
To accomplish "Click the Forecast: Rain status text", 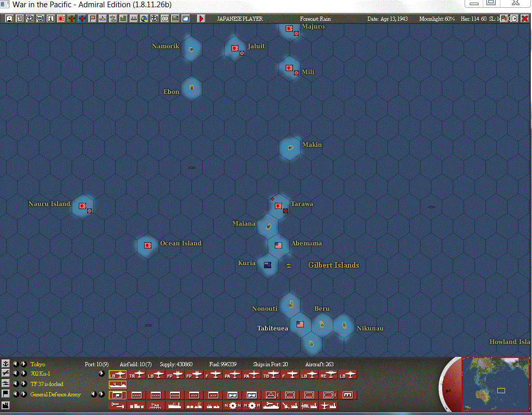I will click(x=315, y=19).
